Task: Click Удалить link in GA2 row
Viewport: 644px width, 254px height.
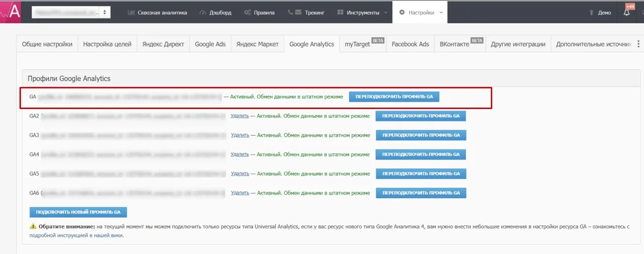Action: (x=240, y=116)
